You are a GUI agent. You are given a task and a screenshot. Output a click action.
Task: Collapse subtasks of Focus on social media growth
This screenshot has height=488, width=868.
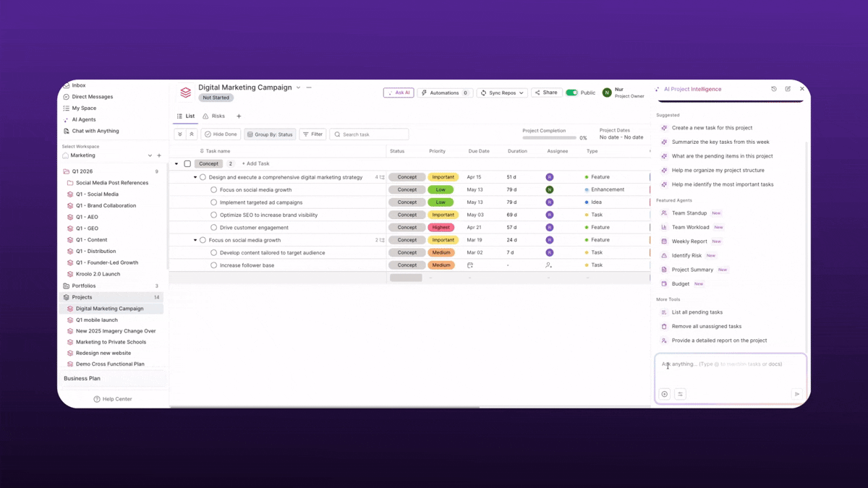click(x=195, y=239)
